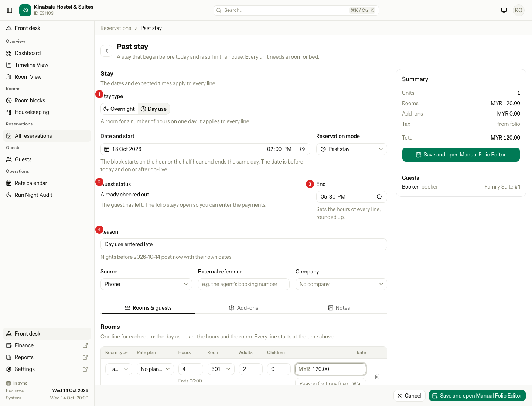
Task: Switch to the Notes tab
Action: (339, 308)
